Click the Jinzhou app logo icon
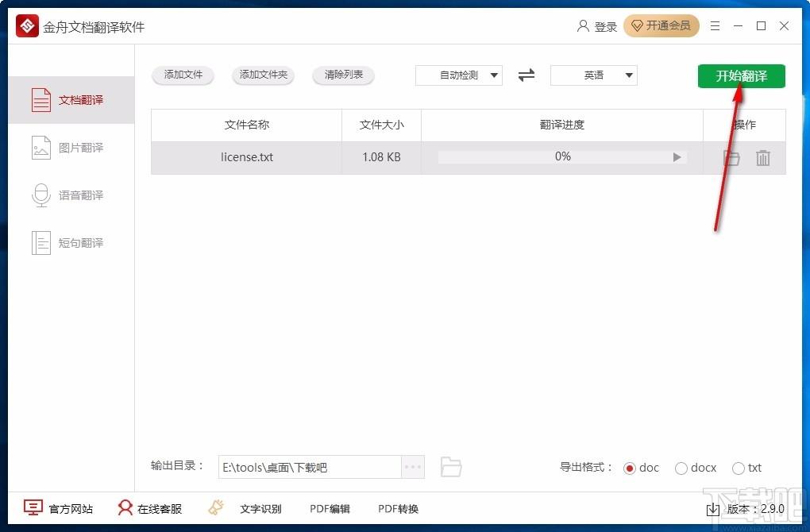This screenshot has height=532, width=810. tap(27, 25)
